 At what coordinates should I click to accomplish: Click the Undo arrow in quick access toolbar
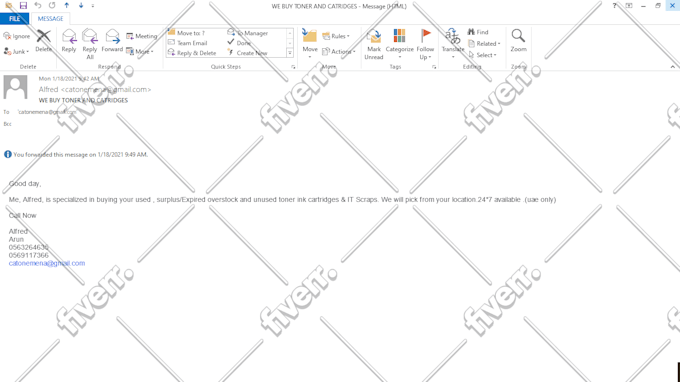[x=38, y=6]
